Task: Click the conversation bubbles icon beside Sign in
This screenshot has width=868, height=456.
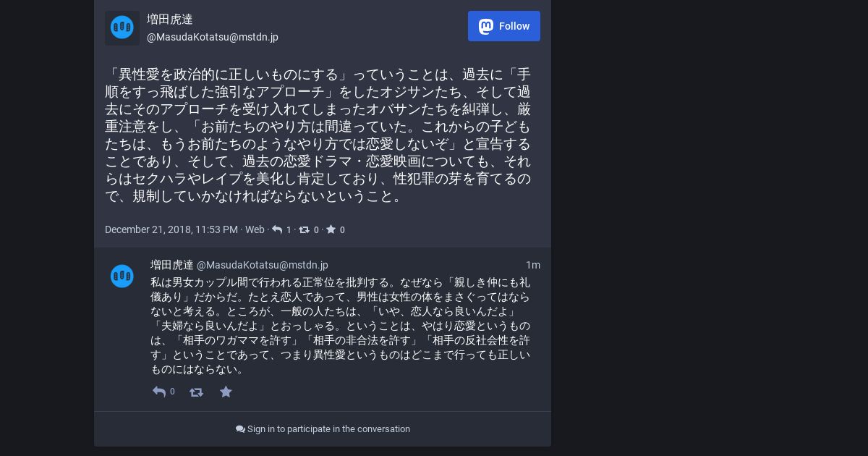Action: click(x=240, y=429)
